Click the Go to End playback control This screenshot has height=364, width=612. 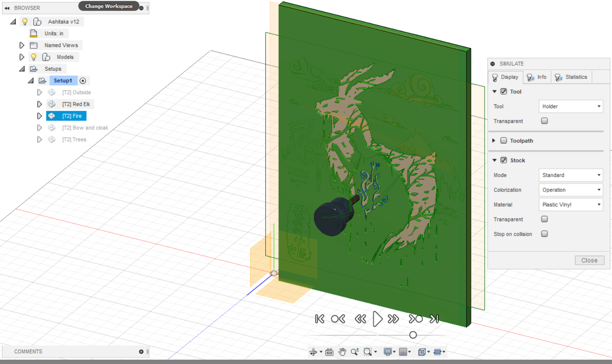pos(434,319)
